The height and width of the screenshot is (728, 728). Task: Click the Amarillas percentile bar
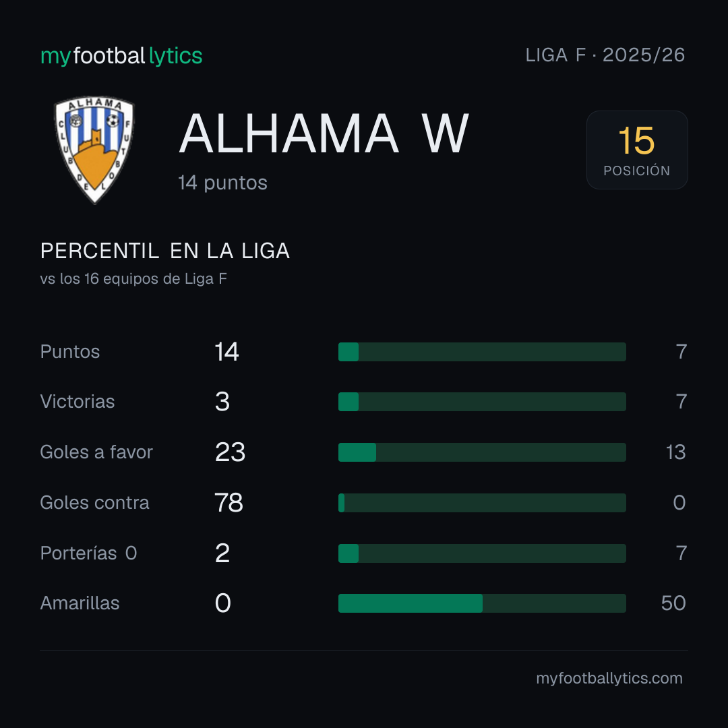point(482,603)
